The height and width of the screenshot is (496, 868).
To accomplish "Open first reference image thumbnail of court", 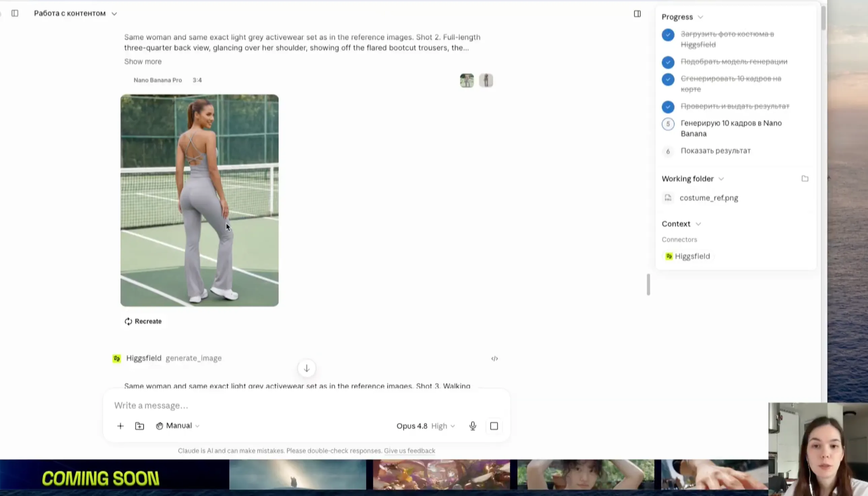I will (x=467, y=80).
